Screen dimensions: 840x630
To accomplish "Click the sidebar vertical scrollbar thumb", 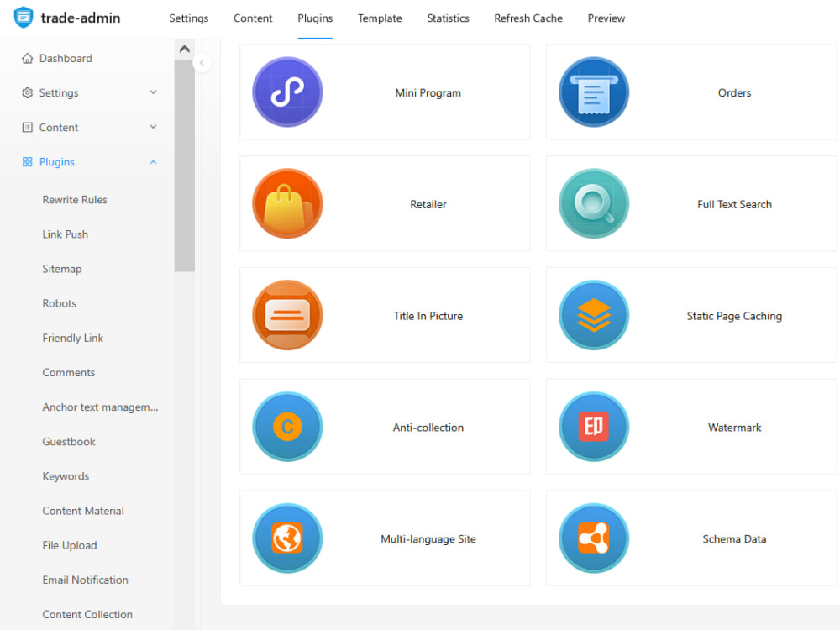I will [184, 165].
